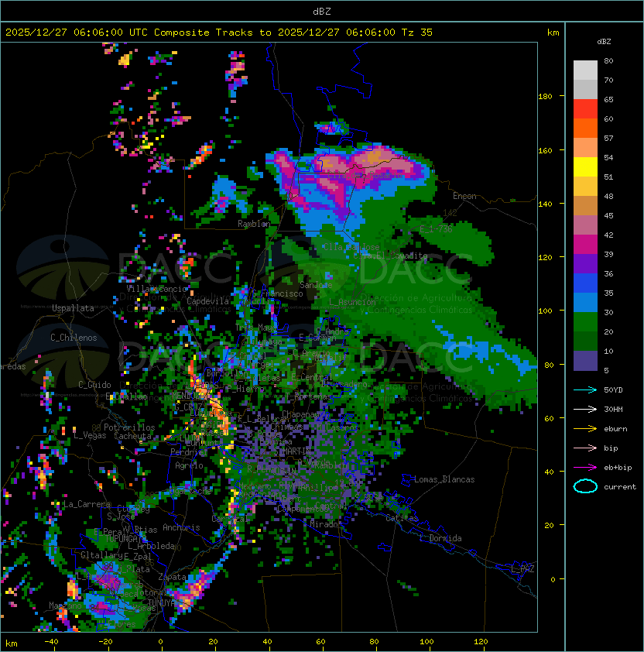Click the 'Catitas' place label
The image size is (644, 652).
[x=402, y=518]
